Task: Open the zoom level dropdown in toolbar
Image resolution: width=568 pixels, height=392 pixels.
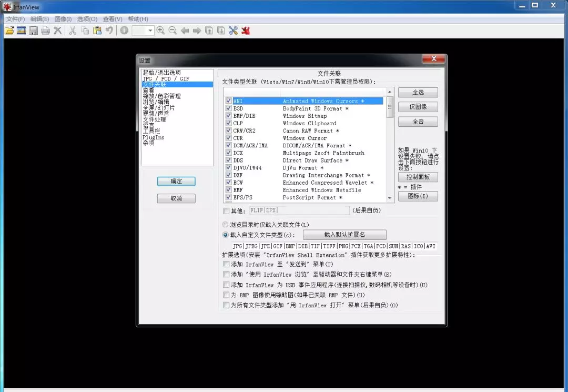Action: [150, 31]
